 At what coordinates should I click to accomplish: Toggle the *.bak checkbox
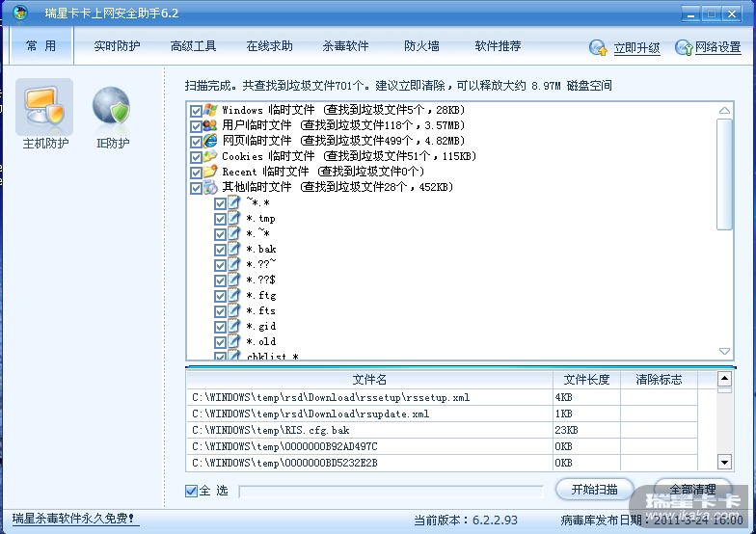tap(220, 251)
